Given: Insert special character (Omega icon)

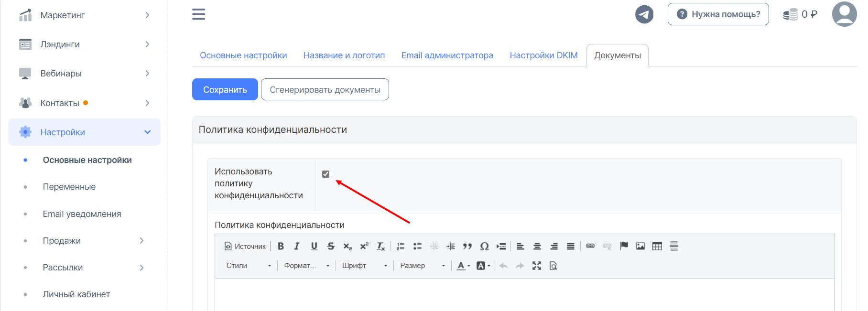Looking at the screenshot, I should coord(484,246).
